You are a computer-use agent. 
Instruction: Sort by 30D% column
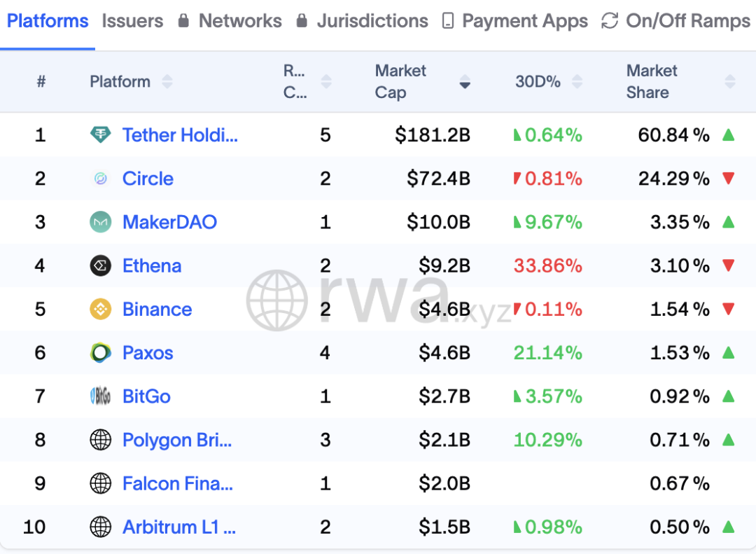pyautogui.click(x=577, y=82)
